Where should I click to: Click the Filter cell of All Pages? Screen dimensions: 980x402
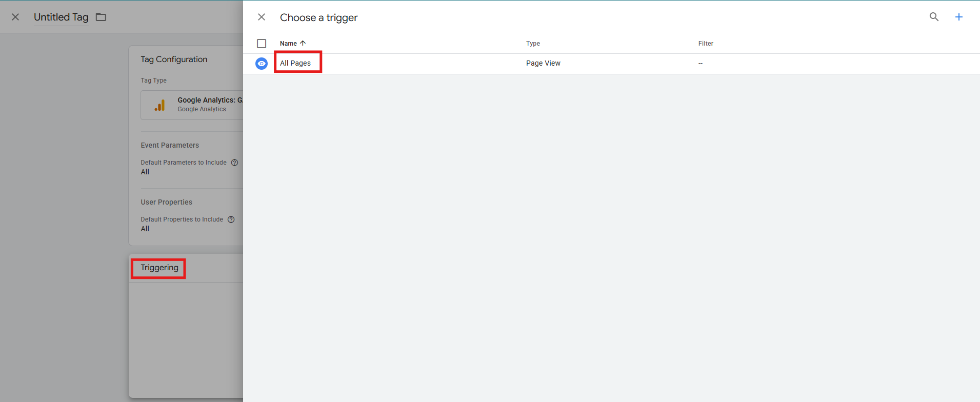[701, 63]
